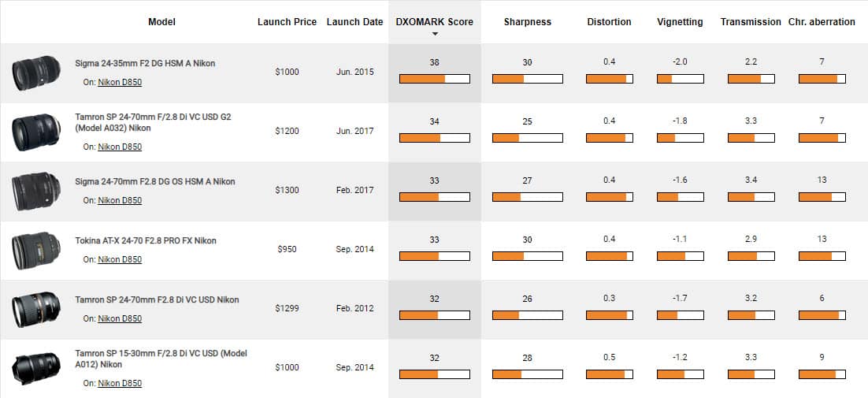This screenshot has height=398, width=868.
Task: Click the Sigma 24-35mm F2 lens thumbnail
Action: point(35,73)
